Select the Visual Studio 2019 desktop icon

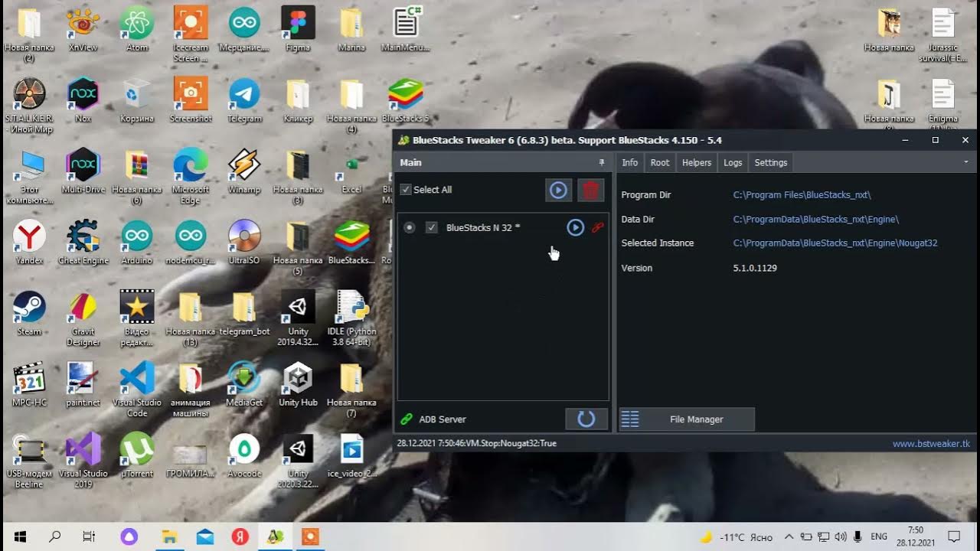(x=83, y=459)
